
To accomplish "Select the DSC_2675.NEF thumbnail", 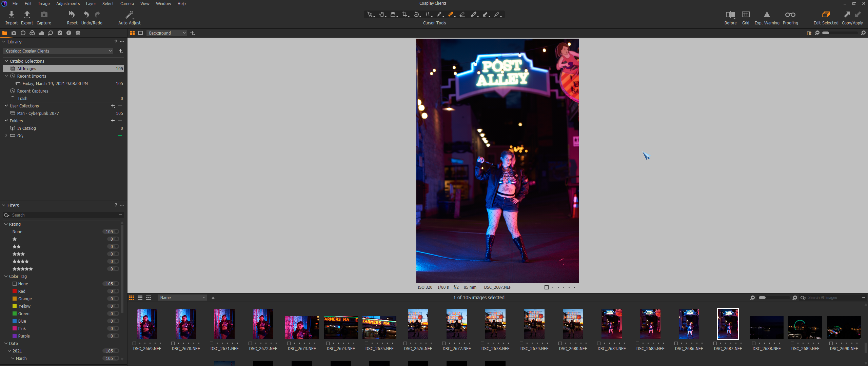I will 379,327.
